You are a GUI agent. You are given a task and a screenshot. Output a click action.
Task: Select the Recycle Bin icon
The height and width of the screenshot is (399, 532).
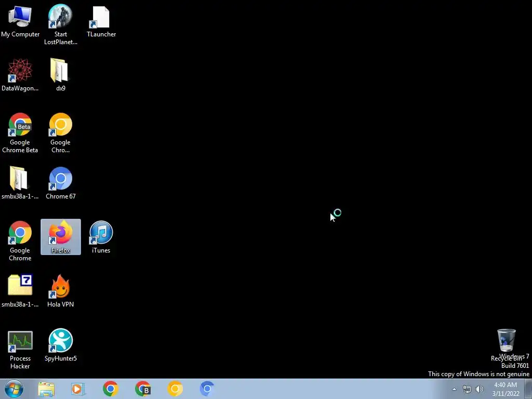506,345
